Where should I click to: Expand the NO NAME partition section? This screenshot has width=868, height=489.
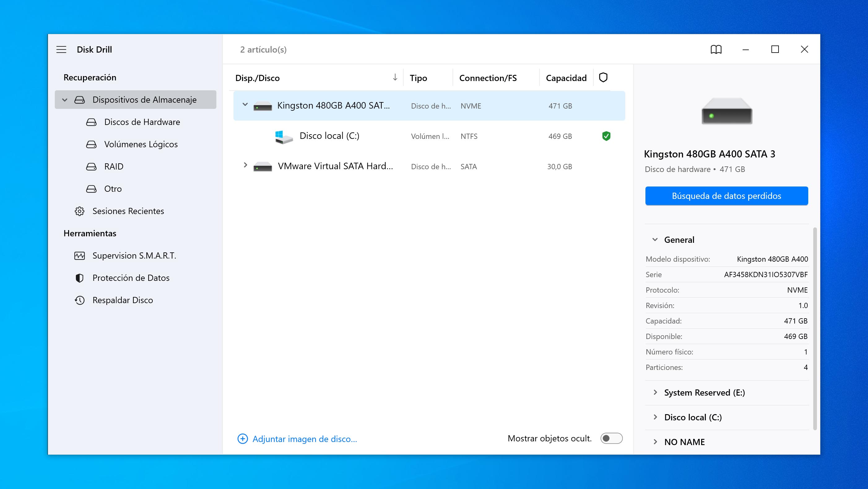tap(655, 441)
